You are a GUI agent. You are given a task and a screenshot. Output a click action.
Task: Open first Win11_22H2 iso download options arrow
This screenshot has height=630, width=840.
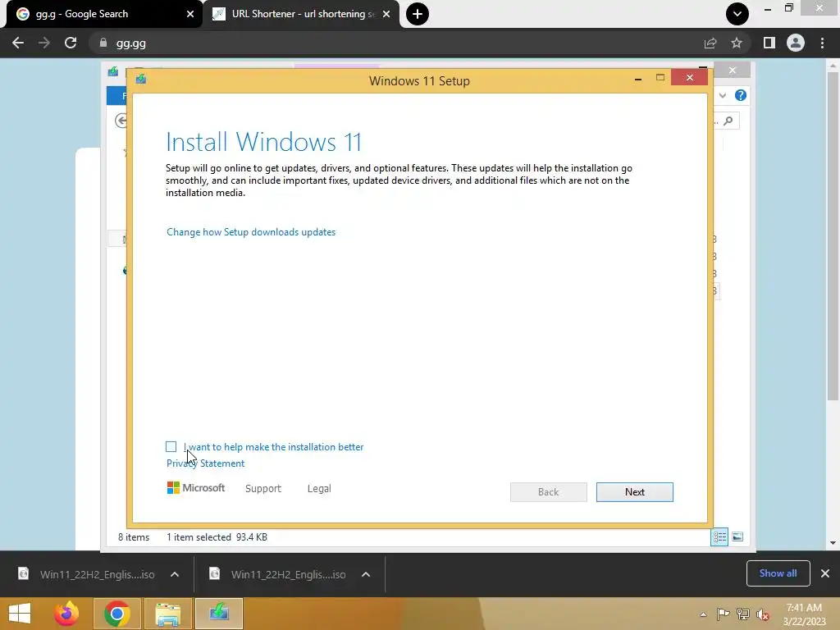point(175,574)
